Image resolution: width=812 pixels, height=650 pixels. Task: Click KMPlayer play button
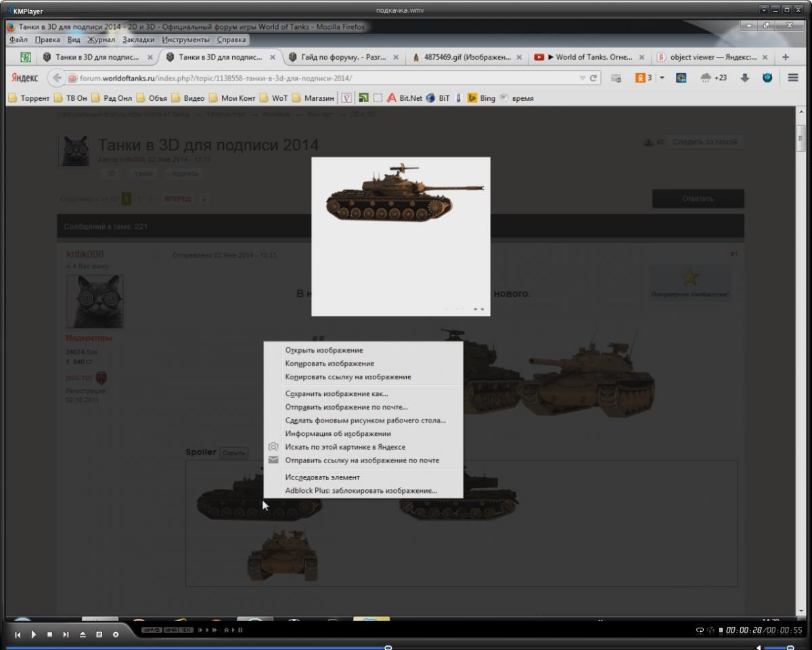tap(34, 634)
